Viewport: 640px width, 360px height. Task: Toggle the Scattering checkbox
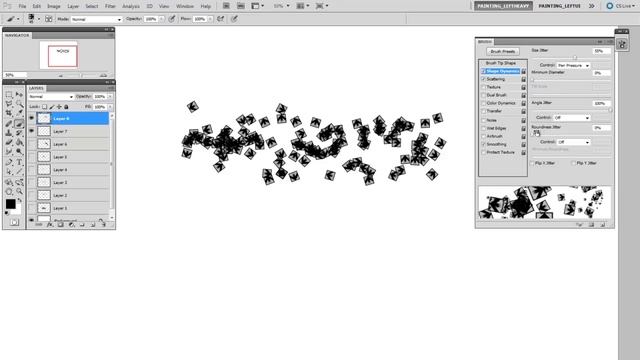[484, 79]
